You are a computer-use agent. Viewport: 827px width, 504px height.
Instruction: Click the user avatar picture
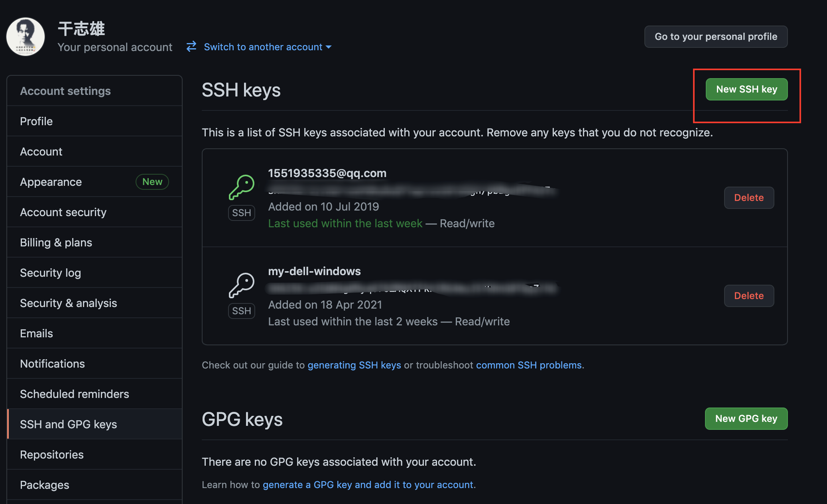point(26,37)
